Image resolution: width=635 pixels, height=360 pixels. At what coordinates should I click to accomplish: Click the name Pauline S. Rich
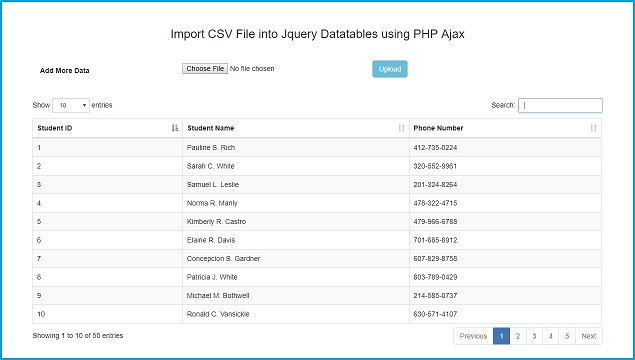[211, 148]
